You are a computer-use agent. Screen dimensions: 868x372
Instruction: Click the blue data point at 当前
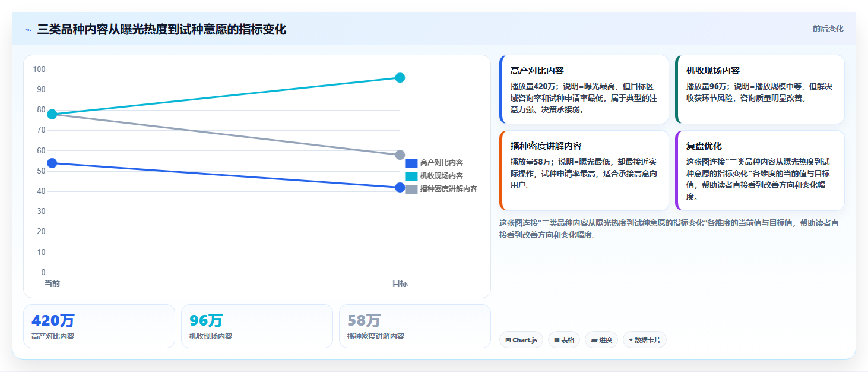click(52, 163)
